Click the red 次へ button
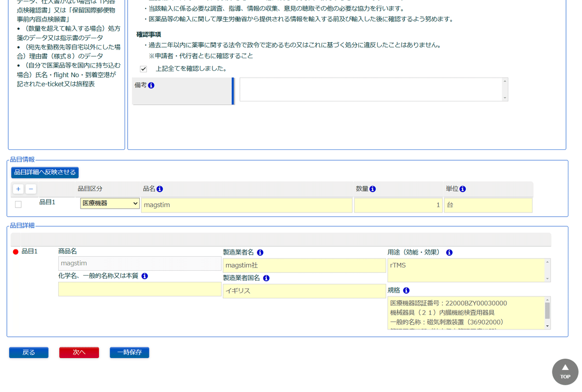 [79, 353]
